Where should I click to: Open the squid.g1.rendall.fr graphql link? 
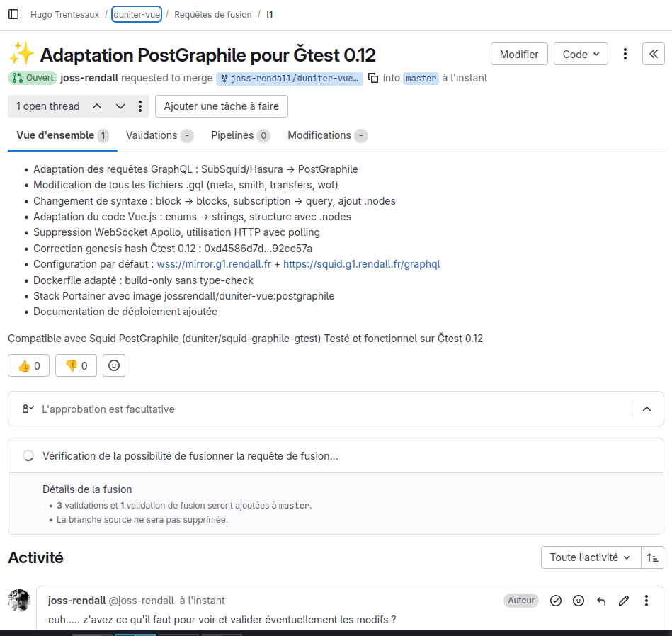tap(361, 264)
